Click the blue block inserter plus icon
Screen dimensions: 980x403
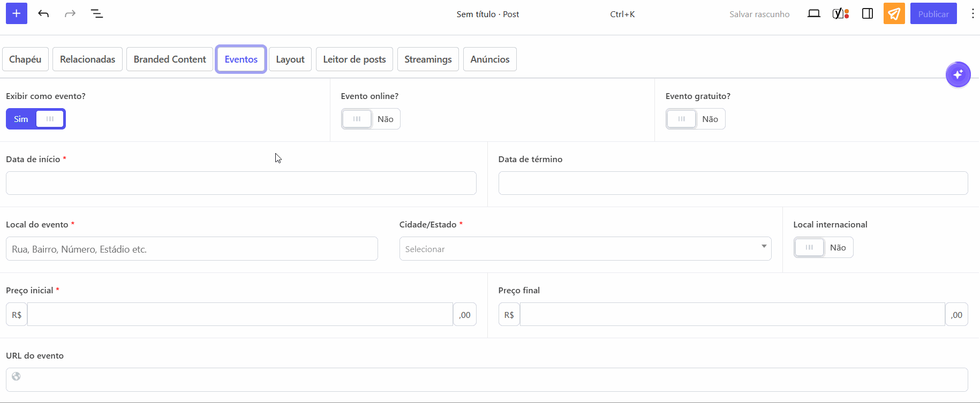pos(17,14)
